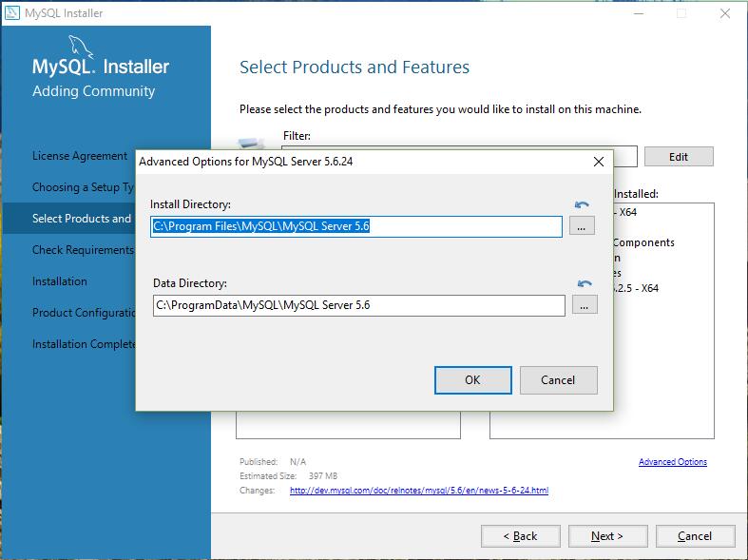The height and width of the screenshot is (560, 748).
Task: Revert the Install Directory to default
Action: (x=582, y=204)
